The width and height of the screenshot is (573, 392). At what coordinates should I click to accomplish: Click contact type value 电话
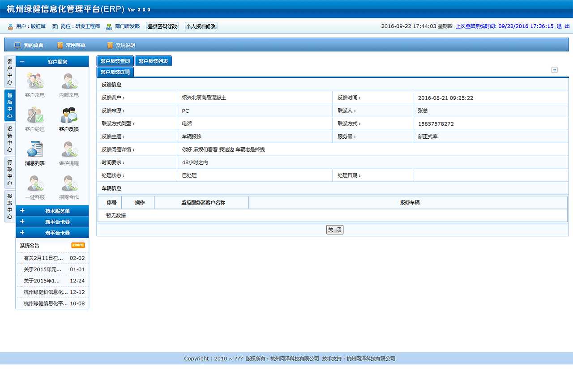[x=187, y=124]
